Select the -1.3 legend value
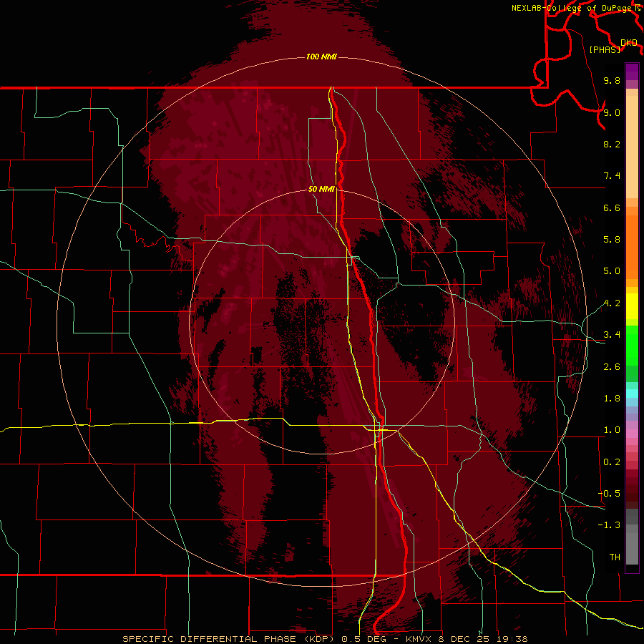644x644 pixels. (x=609, y=525)
